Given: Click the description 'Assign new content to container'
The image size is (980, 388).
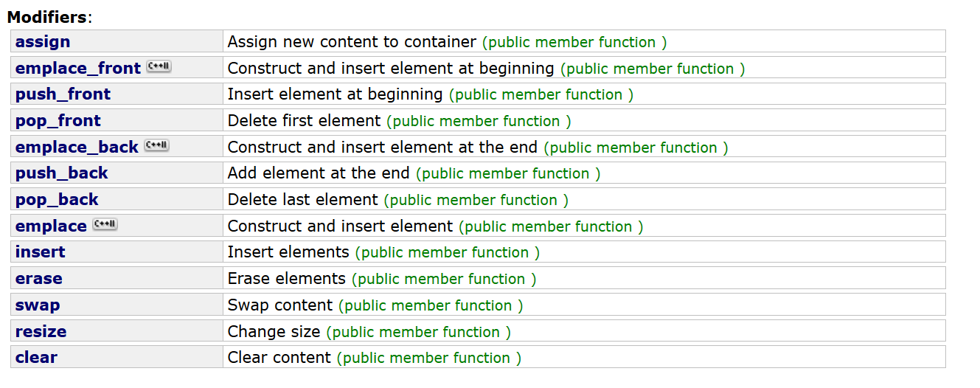Looking at the screenshot, I should pos(352,42).
